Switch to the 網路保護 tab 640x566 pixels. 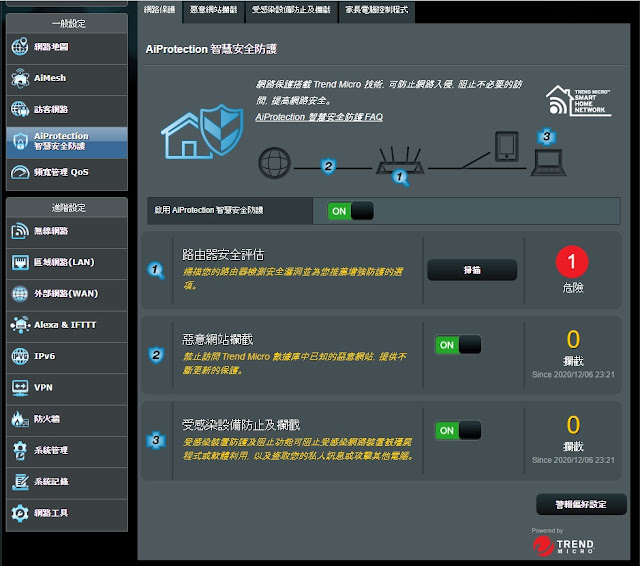tap(160, 10)
